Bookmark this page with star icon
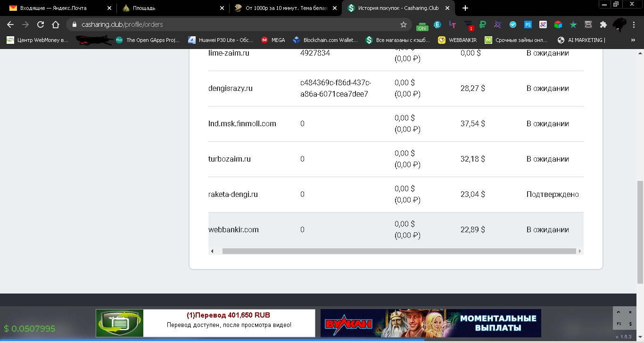Screen dimensions: 644x343 tap(404, 24)
